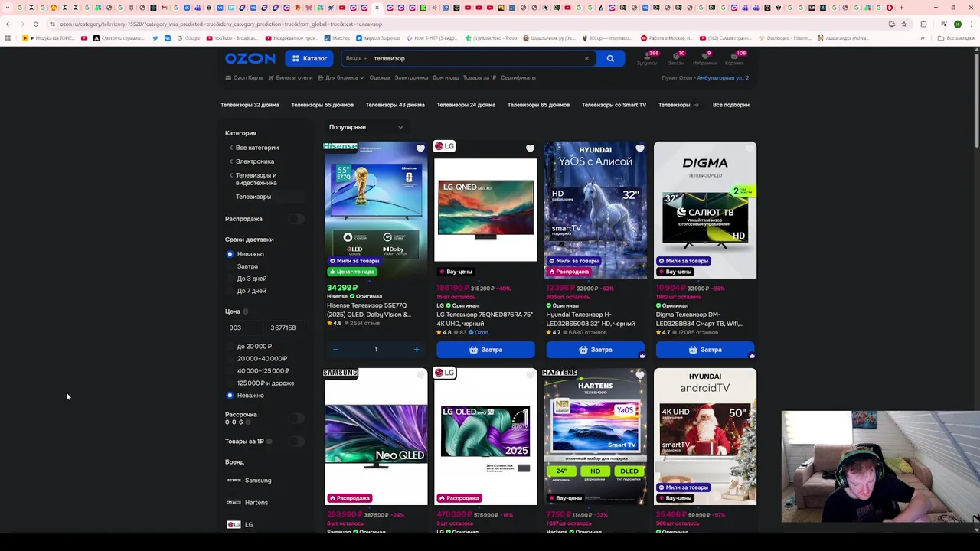Toggle the Распродажа switch
Image resolution: width=980 pixels, height=551 pixels.
pos(296,219)
